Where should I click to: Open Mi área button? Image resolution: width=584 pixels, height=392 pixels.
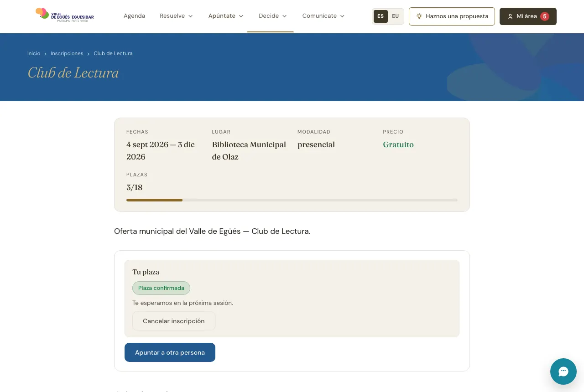[528, 16]
